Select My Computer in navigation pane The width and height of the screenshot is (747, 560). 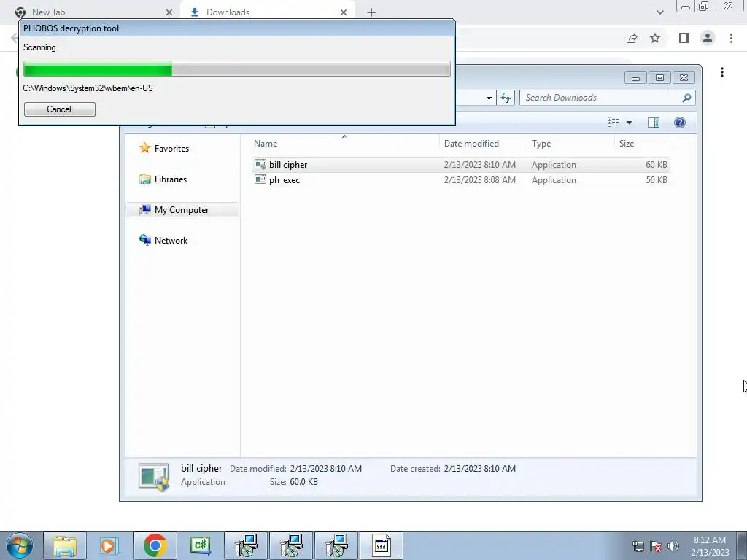tap(182, 210)
